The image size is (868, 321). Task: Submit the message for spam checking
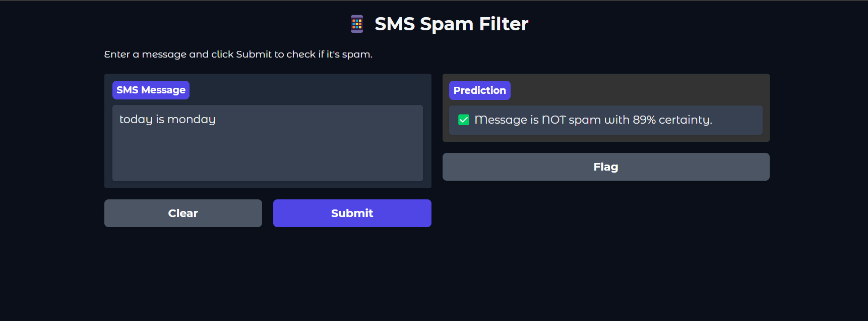click(352, 213)
